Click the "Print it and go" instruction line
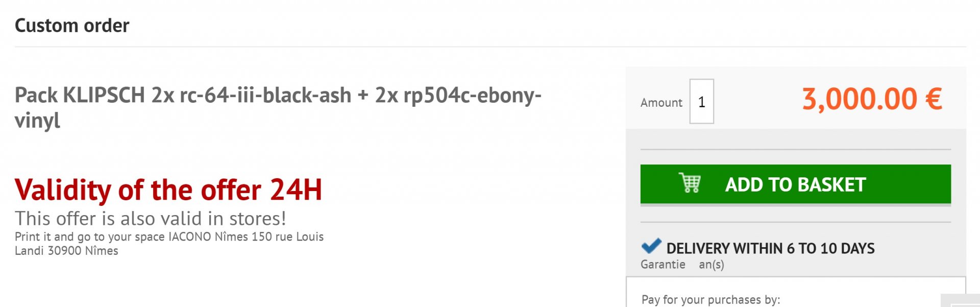The width and height of the screenshot is (980, 307). pos(169,237)
